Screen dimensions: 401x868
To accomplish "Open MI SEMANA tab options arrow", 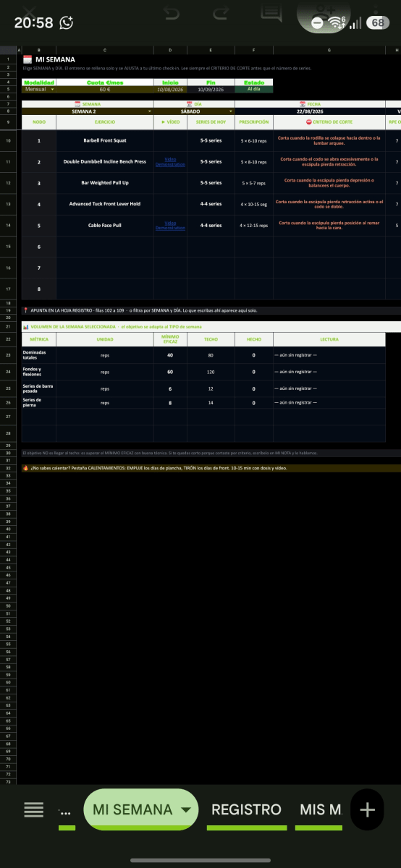I will tap(185, 810).
